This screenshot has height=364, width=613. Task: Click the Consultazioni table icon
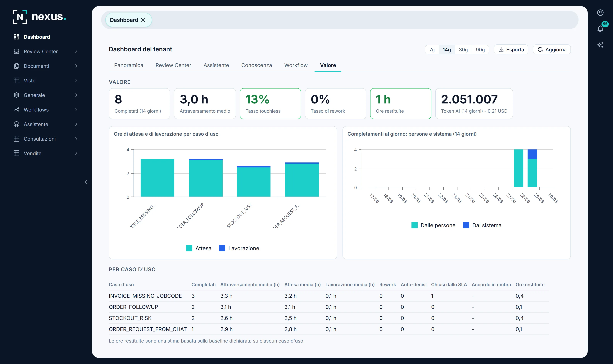pyautogui.click(x=16, y=139)
